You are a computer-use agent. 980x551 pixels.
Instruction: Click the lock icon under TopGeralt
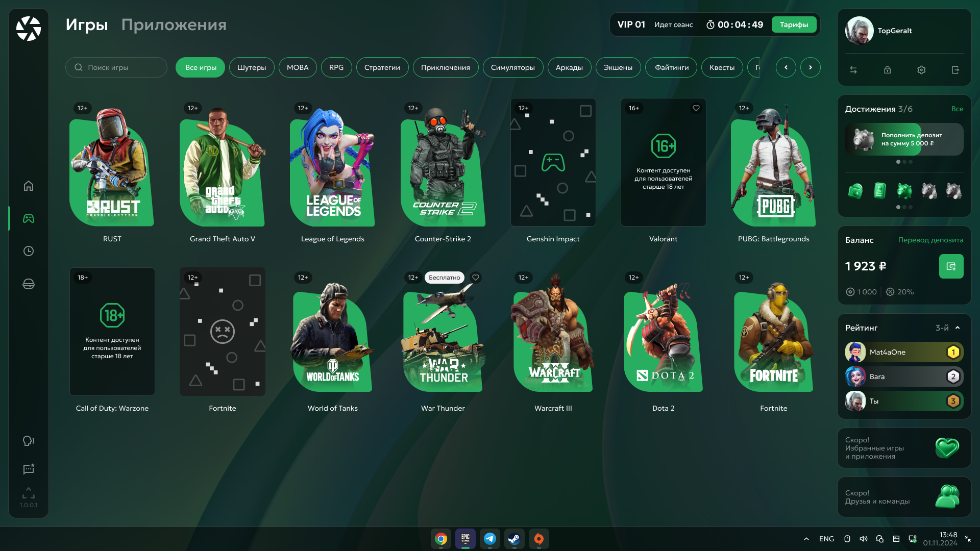(x=888, y=70)
